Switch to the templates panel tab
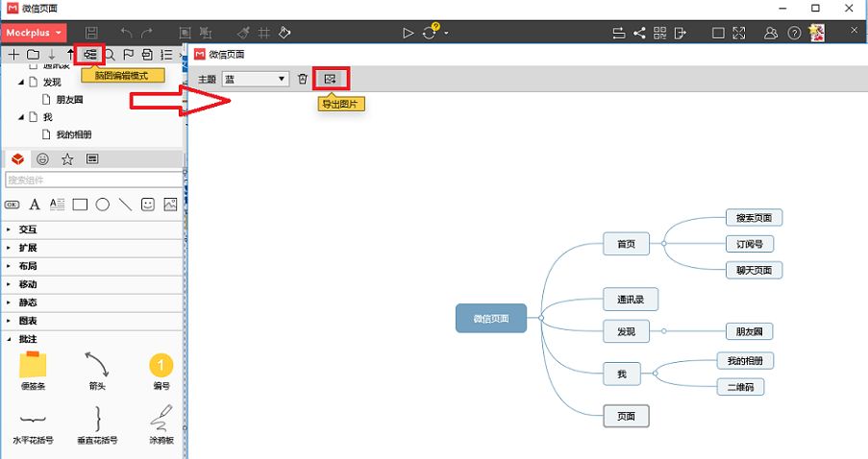Screen dimensions: 868x459 pos(92,159)
